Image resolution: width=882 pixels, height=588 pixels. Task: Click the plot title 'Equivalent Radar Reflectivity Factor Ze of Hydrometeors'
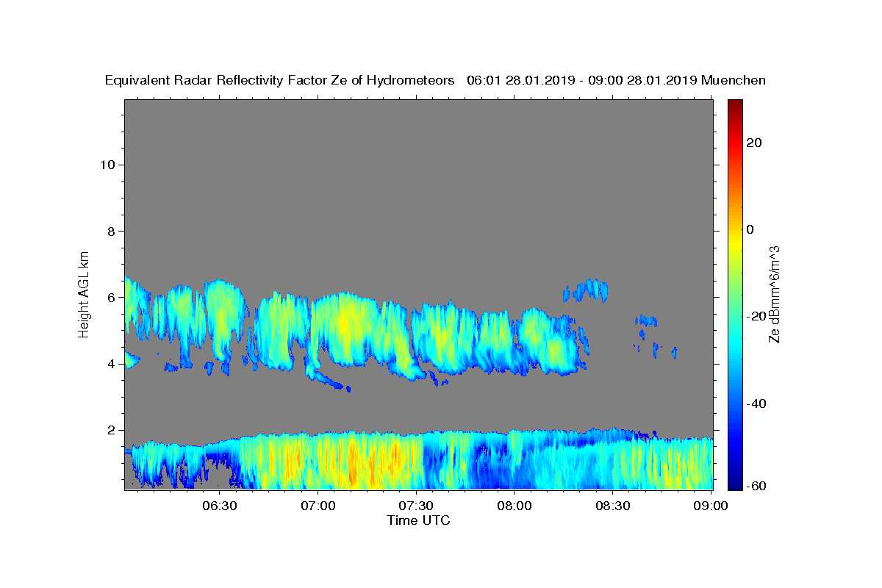point(279,81)
